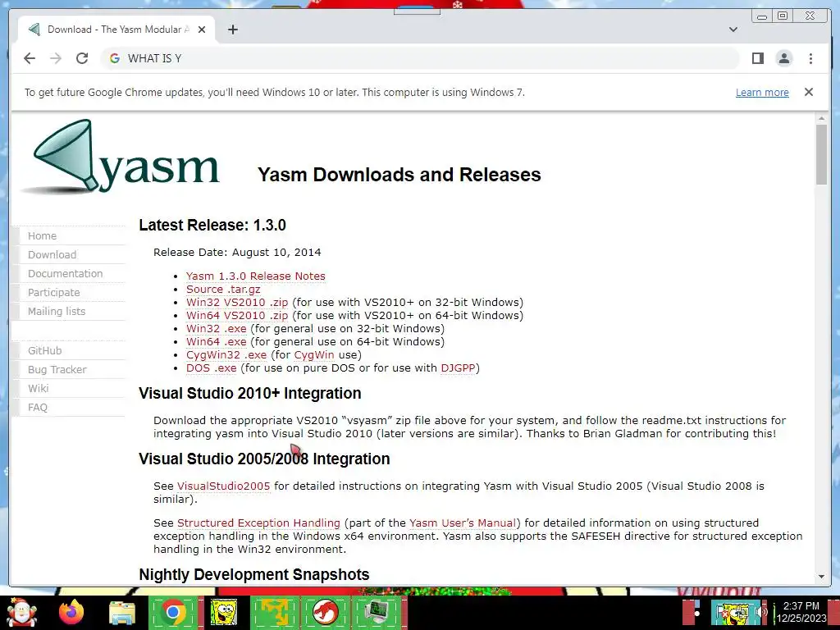Viewport: 840px width, 630px height.
Task: Open the Santa Start button
Action: [x=21, y=612]
